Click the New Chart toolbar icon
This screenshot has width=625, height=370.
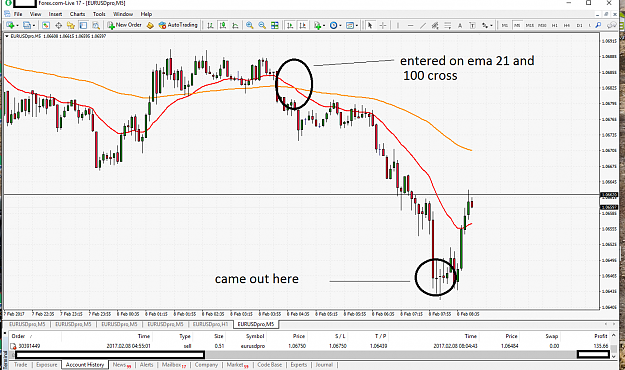pos(10,25)
